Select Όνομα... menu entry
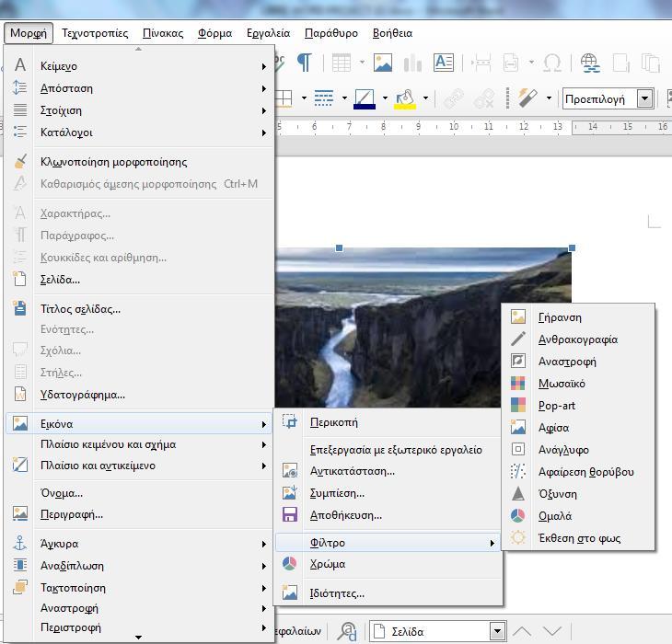The image size is (672, 644). 139,493
